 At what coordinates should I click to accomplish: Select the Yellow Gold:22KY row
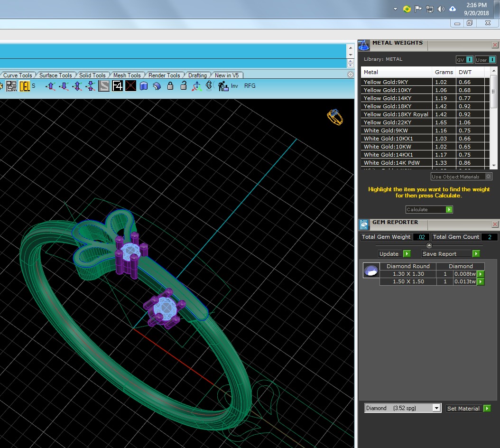[425, 122]
